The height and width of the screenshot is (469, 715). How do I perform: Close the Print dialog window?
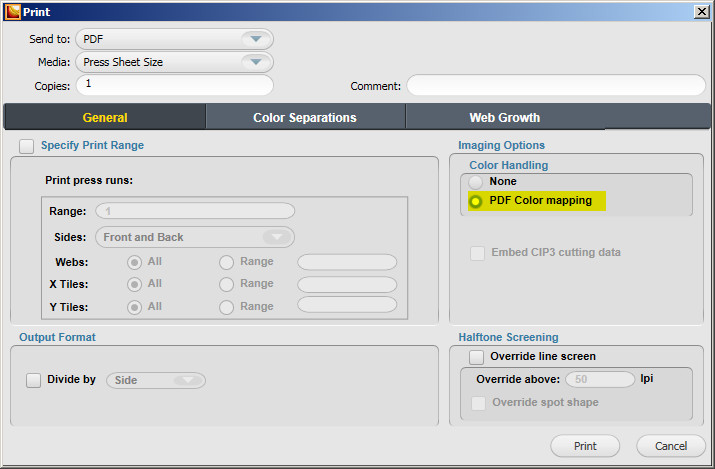(x=701, y=11)
